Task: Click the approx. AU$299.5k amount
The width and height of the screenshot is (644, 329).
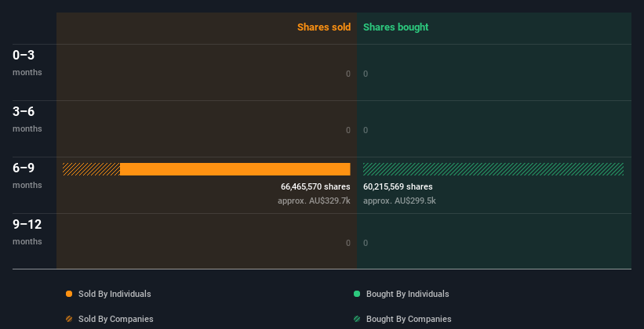Action: click(x=399, y=201)
